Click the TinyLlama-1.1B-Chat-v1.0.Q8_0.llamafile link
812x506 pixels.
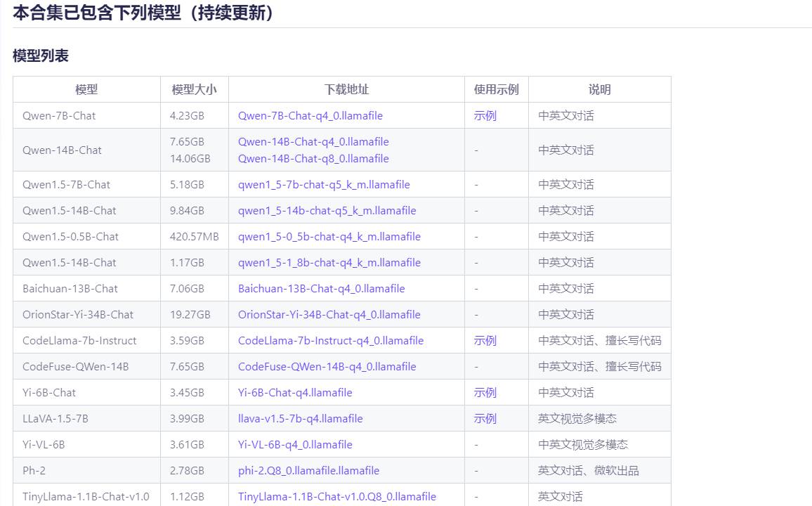coord(336,496)
